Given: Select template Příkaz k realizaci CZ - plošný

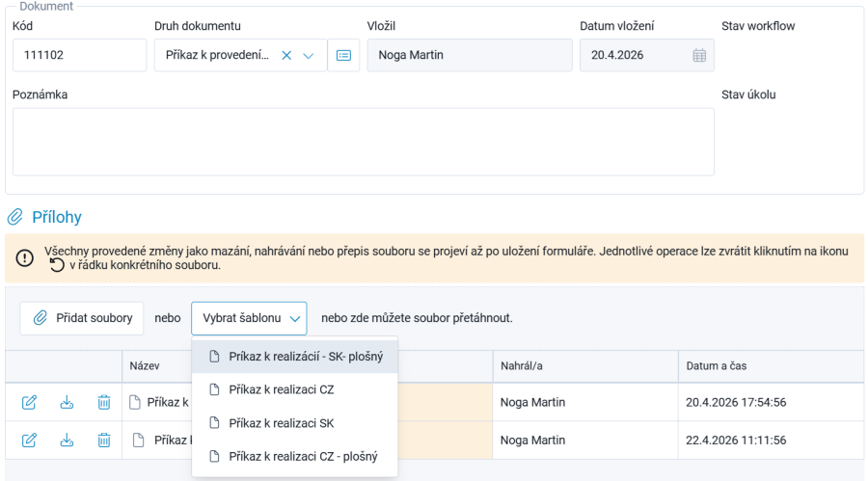Looking at the screenshot, I should coord(294,457).
